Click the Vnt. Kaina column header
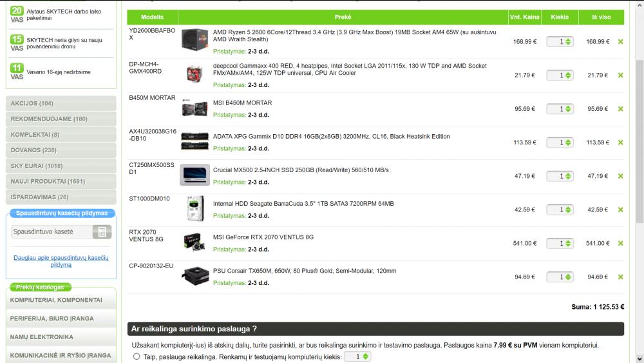The image size is (644, 363). 524,17
